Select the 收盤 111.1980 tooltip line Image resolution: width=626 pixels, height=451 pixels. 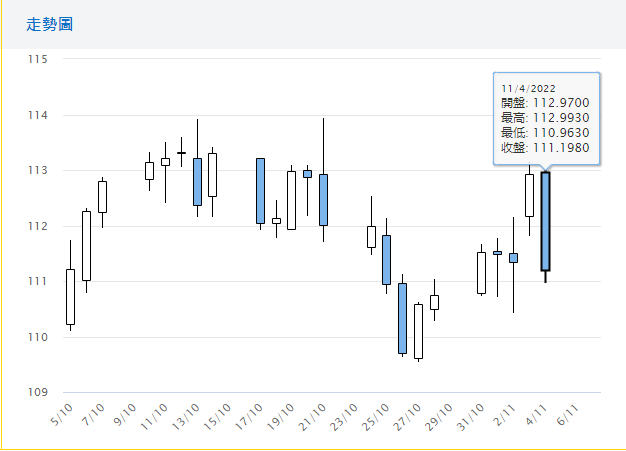(x=545, y=148)
